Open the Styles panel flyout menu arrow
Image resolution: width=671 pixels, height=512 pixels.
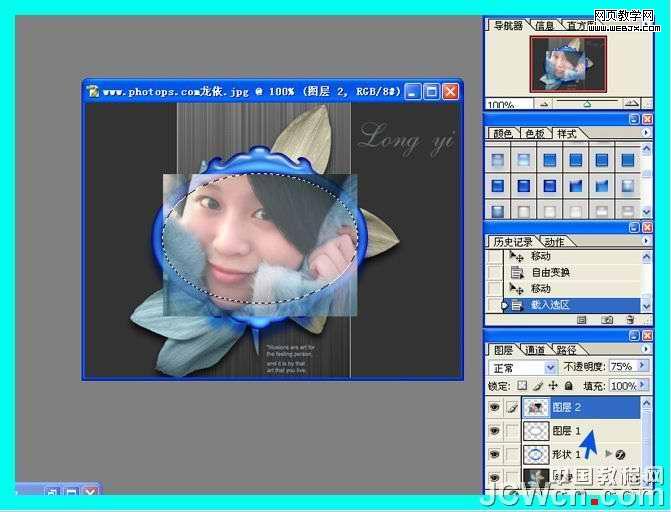[x=646, y=133]
